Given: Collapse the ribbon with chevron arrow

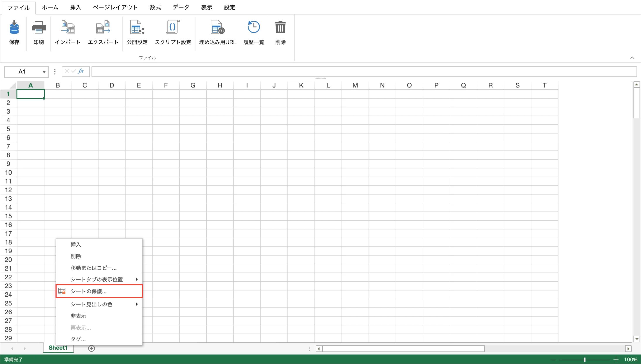Looking at the screenshot, I should (632, 58).
